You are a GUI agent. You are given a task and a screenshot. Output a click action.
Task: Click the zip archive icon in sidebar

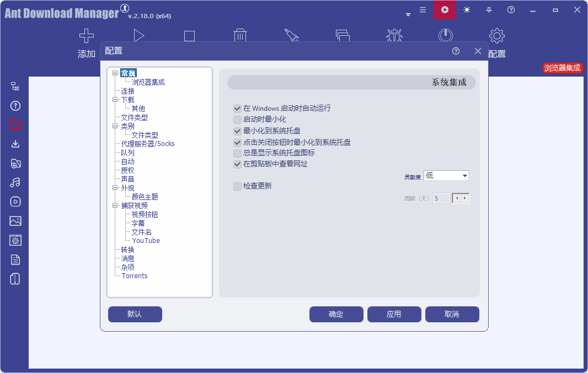[x=15, y=279]
